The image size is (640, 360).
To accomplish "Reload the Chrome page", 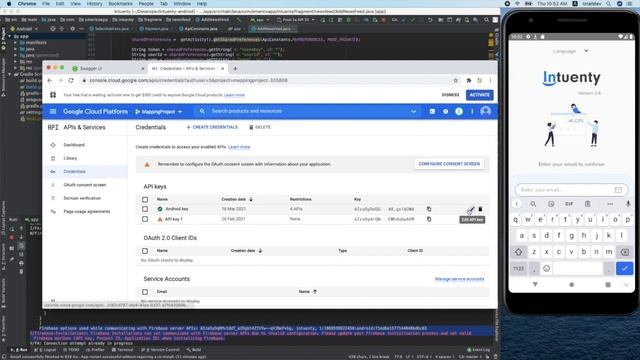I will tap(71, 80).
